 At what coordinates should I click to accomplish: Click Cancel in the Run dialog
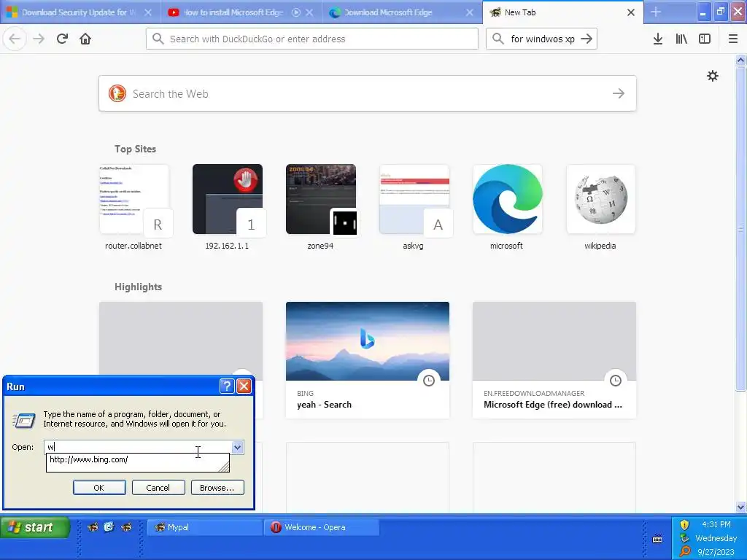coord(158,488)
